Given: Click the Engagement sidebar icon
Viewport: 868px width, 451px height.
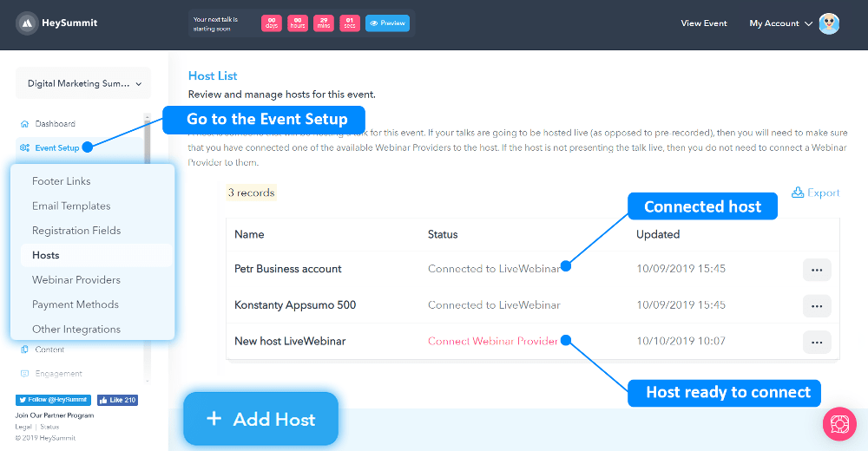Looking at the screenshot, I should (24, 374).
